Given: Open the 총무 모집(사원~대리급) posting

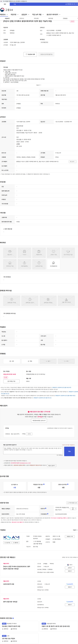Looking at the screenshot, I should tap(10, 602).
